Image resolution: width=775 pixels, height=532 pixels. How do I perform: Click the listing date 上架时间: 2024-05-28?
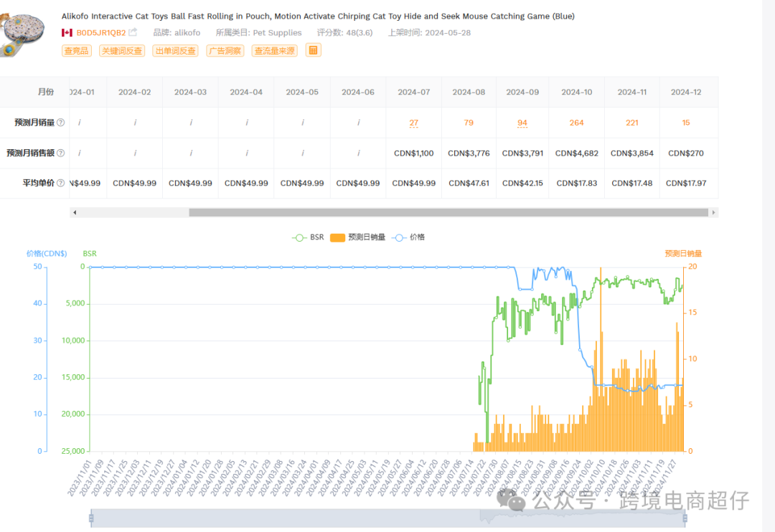tap(429, 32)
